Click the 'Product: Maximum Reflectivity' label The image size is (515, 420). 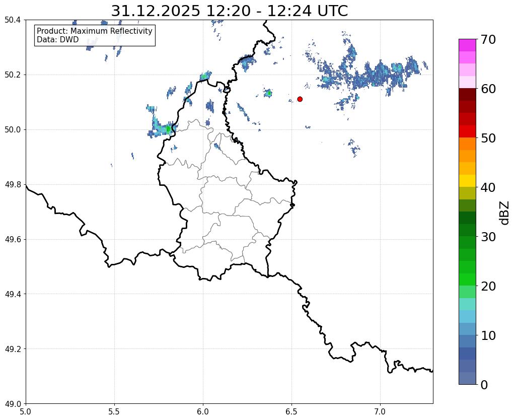95,31
